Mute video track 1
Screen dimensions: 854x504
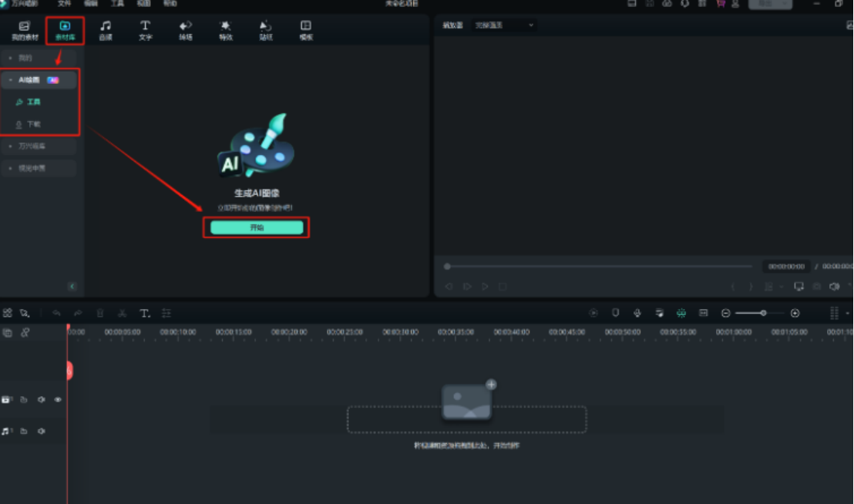(x=42, y=399)
